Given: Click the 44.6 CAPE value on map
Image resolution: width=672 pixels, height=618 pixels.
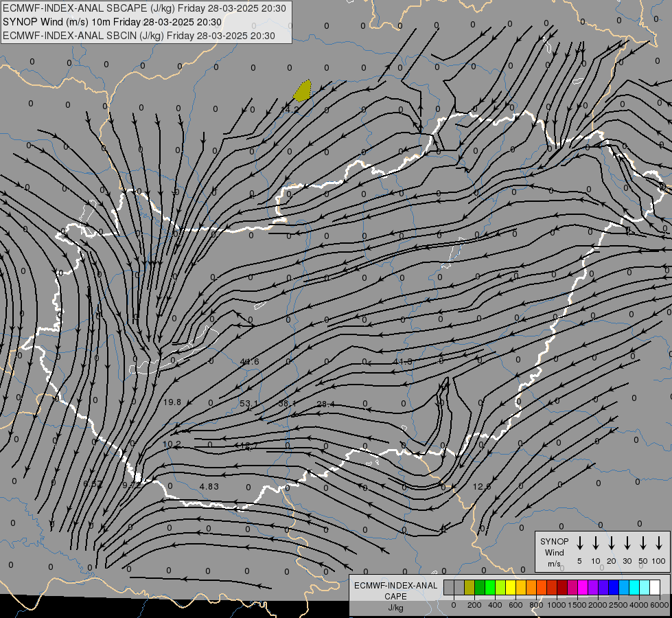Looking at the screenshot, I should [249, 362].
